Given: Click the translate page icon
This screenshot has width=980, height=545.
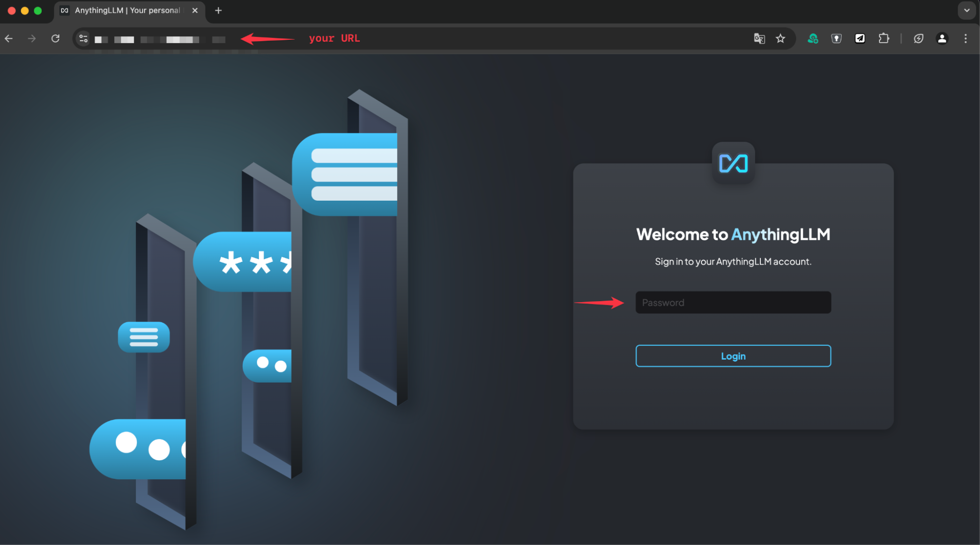Looking at the screenshot, I should click(759, 38).
